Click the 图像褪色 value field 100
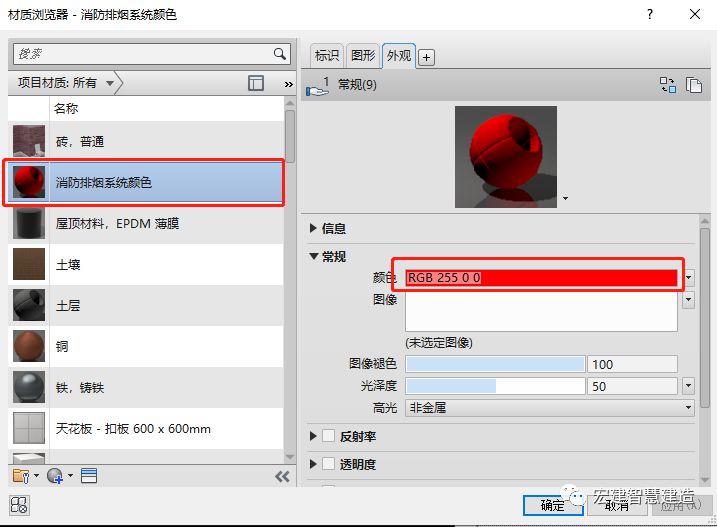 pyautogui.click(x=632, y=364)
